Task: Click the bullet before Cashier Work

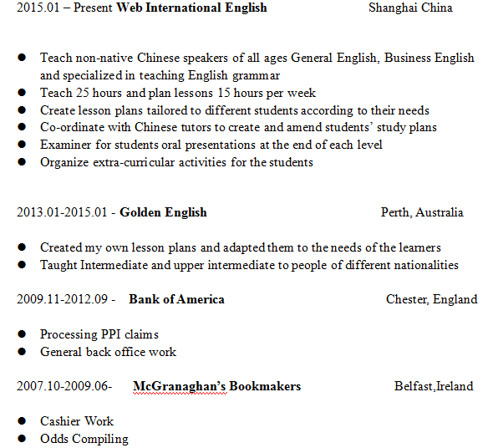Action: 22,421
